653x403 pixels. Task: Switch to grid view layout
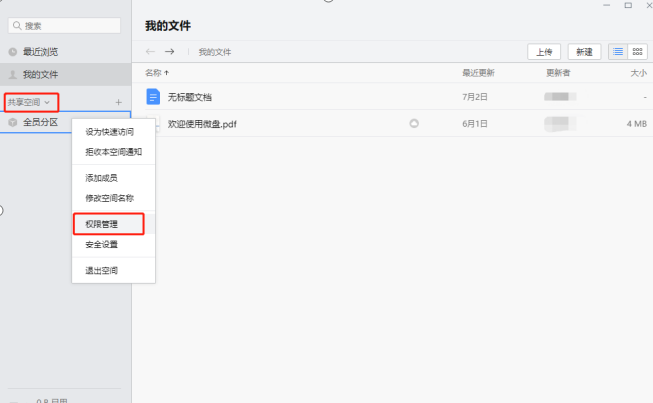pyautogui.click(x=637, y=51)
